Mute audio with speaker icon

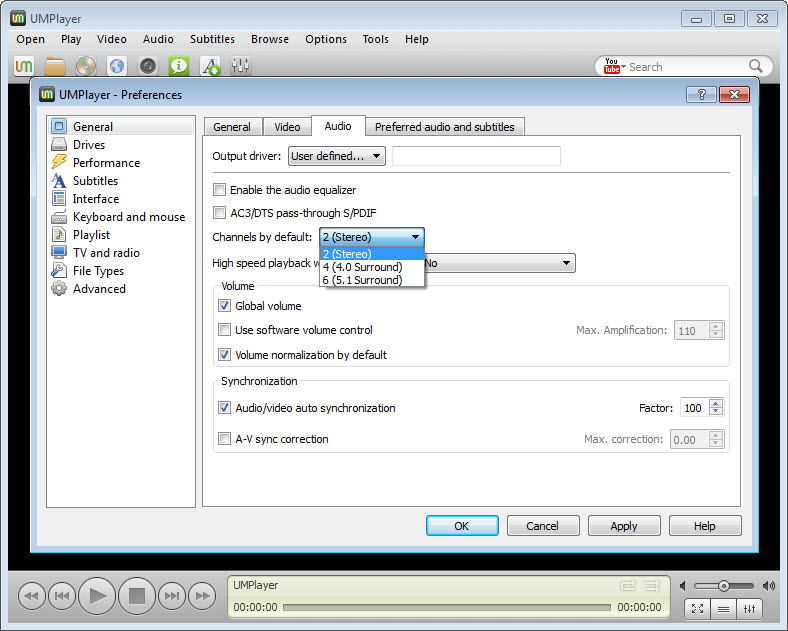pos(682,586)
